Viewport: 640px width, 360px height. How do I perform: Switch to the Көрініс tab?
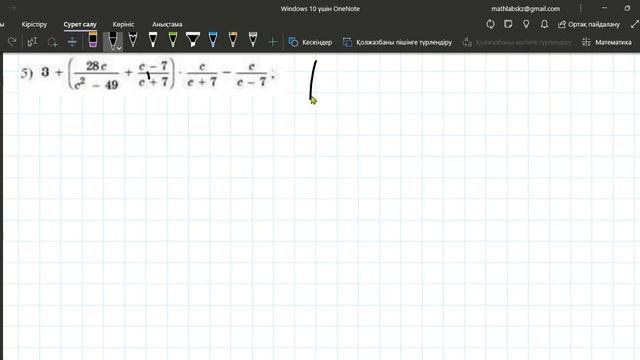pyautogui.click(x=123, y=24)
